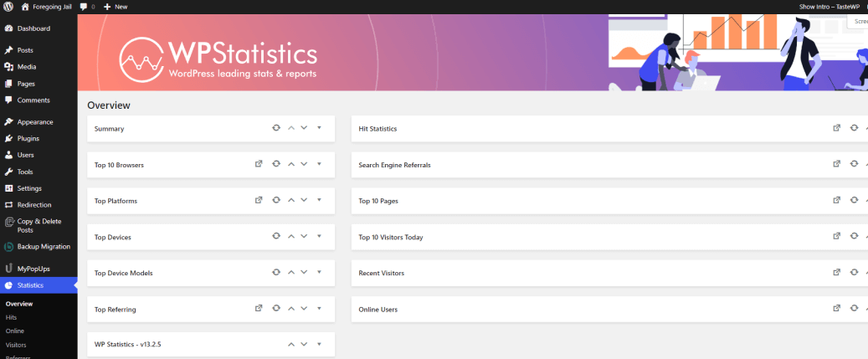This screenshot has width=868, height=359.
Task: Toggle Top Device Models panel triangle
Action: 320,272
